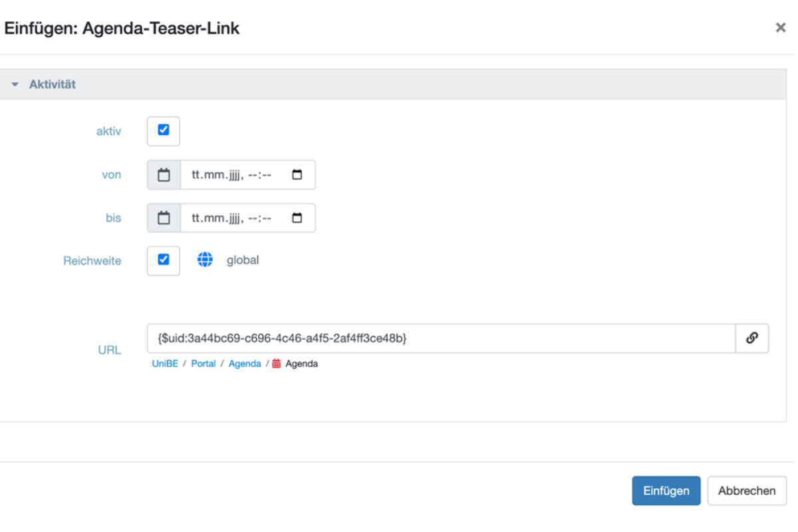Open the UniBE breadcrumb link
798x532 pixels.
pyautogui.click(x=165, y=364)
